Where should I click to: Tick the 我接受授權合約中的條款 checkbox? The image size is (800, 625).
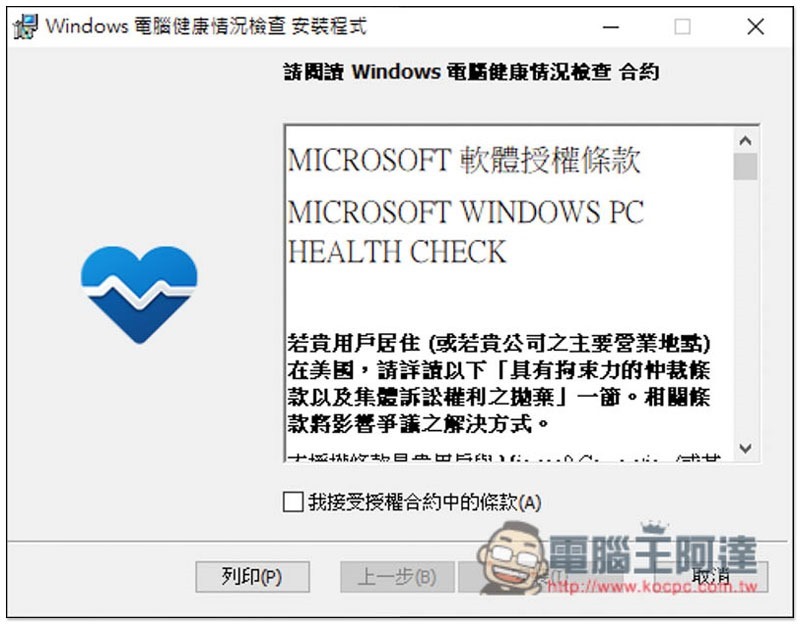coord(293,502)
